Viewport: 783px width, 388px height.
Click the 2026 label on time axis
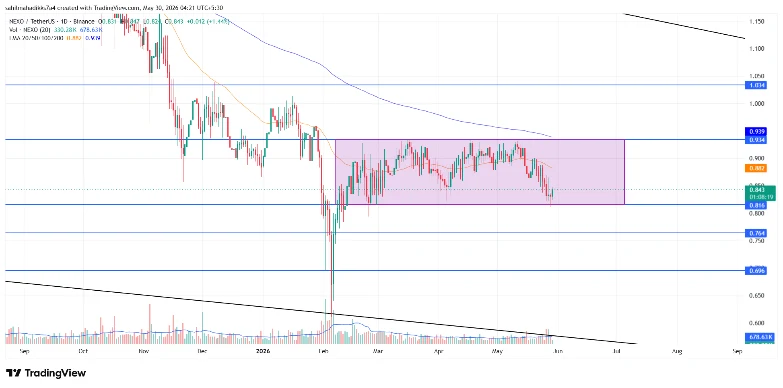[x=262, y=352]
